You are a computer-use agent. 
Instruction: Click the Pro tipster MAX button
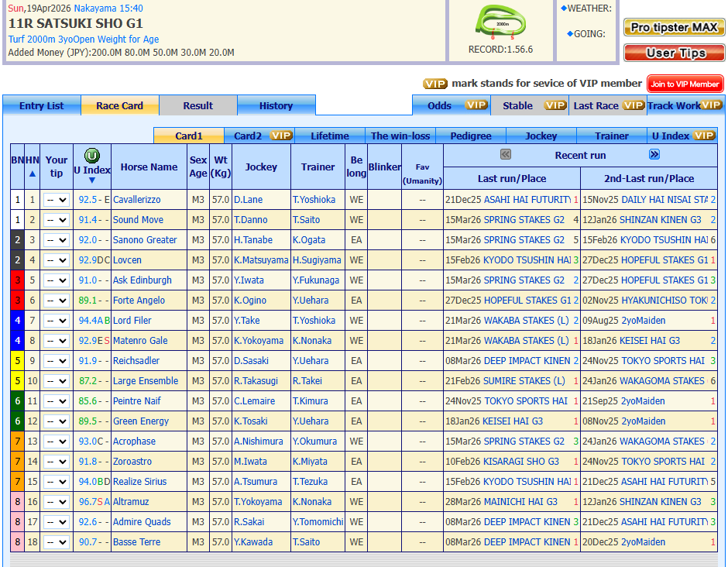(674, 27)
